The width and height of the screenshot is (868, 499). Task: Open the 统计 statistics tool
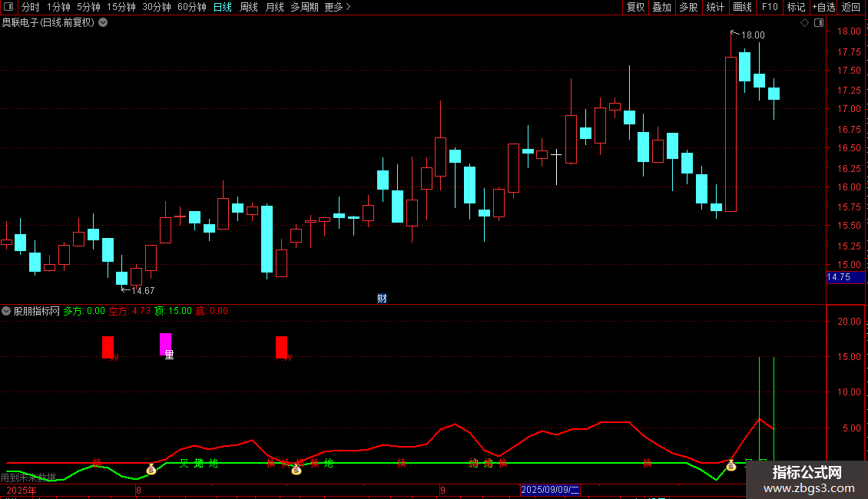[714, 7]
